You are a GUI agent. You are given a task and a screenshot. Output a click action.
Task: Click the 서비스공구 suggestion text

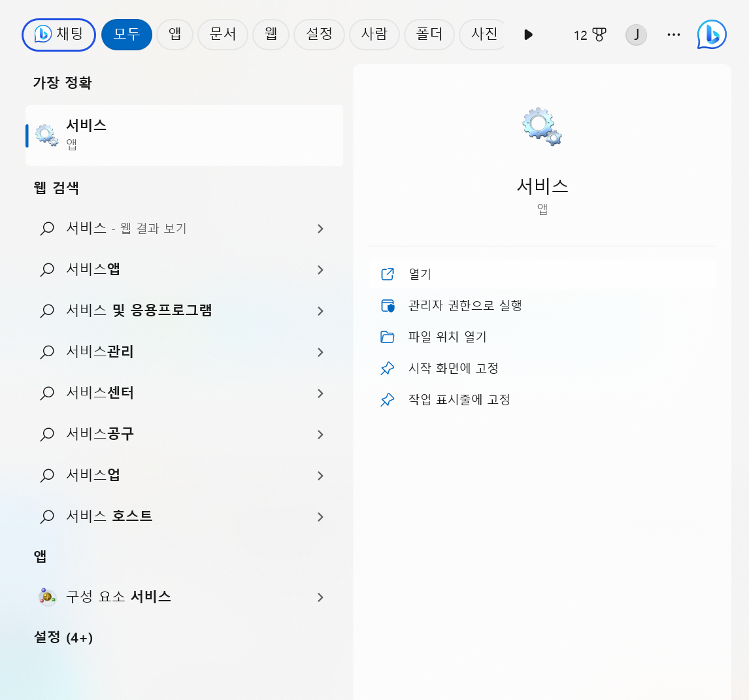click(100, 434)
